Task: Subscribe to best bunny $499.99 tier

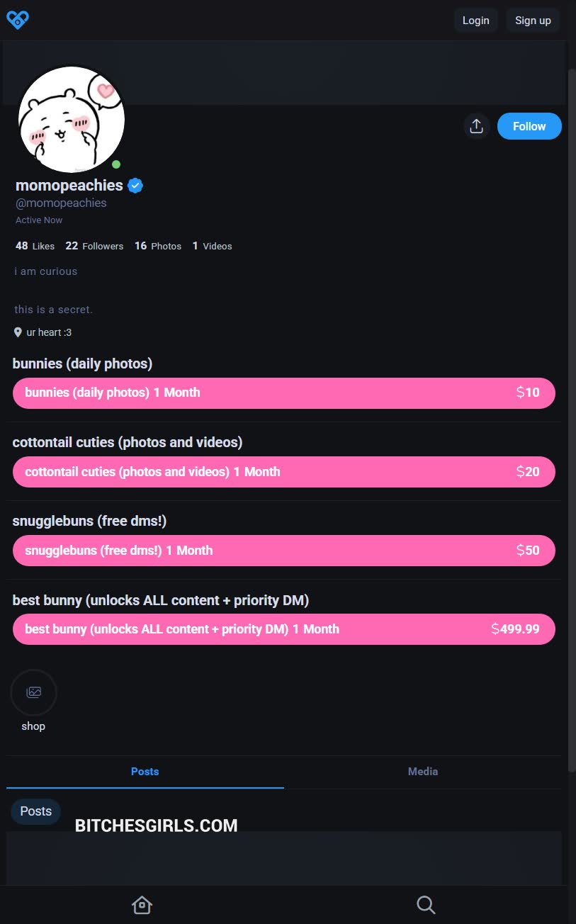Action: click(283, 629)
